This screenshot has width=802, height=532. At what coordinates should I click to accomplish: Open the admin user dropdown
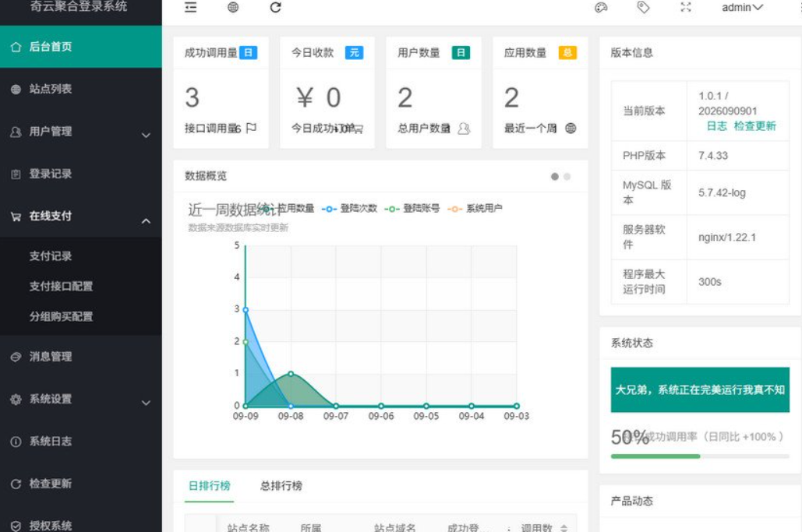742,7
